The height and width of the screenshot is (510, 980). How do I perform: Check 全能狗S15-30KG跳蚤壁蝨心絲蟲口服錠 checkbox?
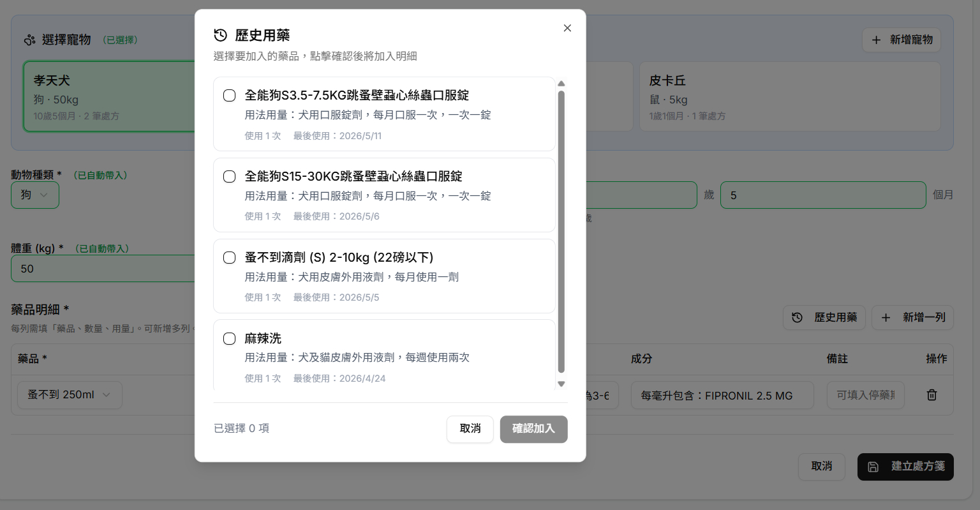[x=229, y=177]
